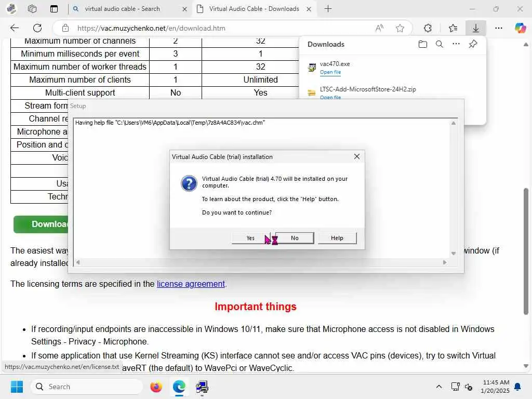Open the vac470.exe downloaded file link
This screenshot has width=532, height=399.
330,72
